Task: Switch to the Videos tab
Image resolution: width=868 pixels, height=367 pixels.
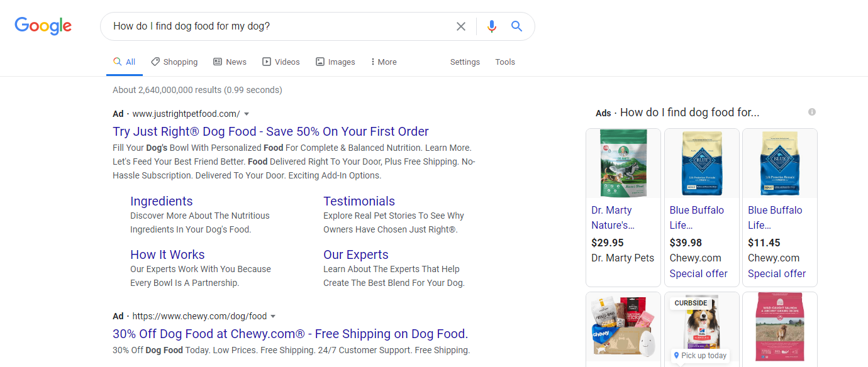Action: 281,62
